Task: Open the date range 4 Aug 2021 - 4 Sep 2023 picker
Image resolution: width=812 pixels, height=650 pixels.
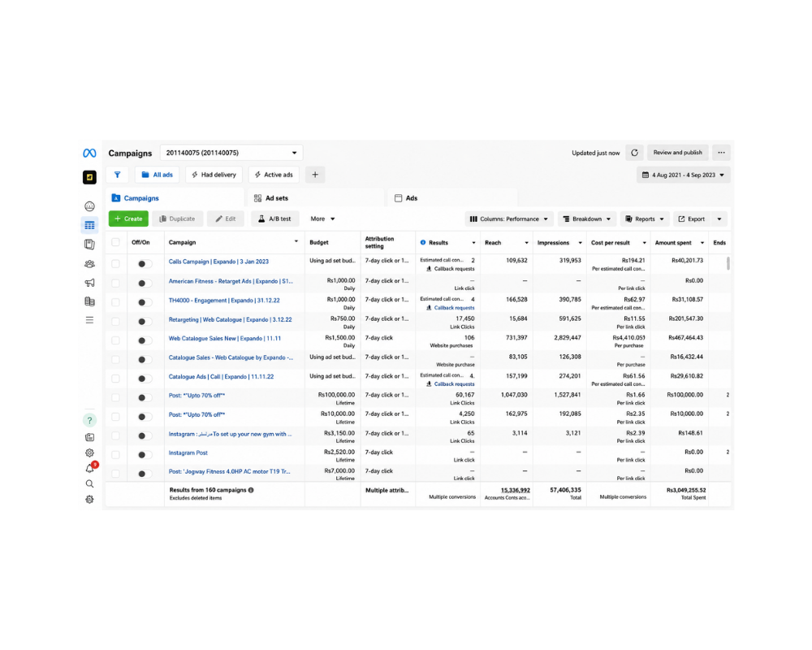Action: click(x=684, y=175)
